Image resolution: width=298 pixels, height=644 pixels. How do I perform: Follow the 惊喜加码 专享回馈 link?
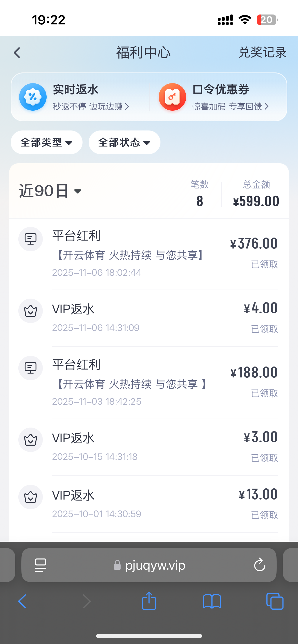coord(231,106)
